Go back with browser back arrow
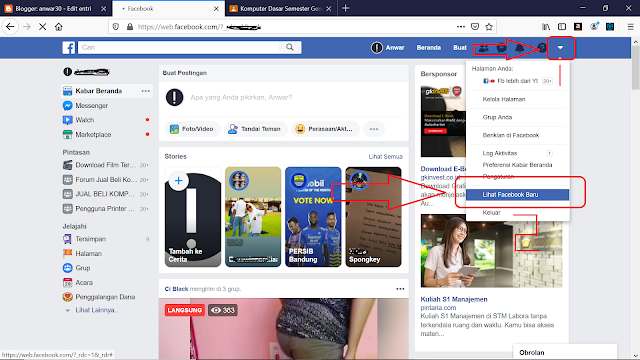 click(x=10, y=27)
